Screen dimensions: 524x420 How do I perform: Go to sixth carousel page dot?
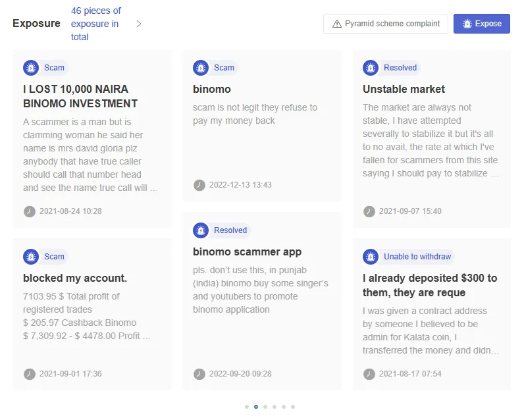(293, 407)
